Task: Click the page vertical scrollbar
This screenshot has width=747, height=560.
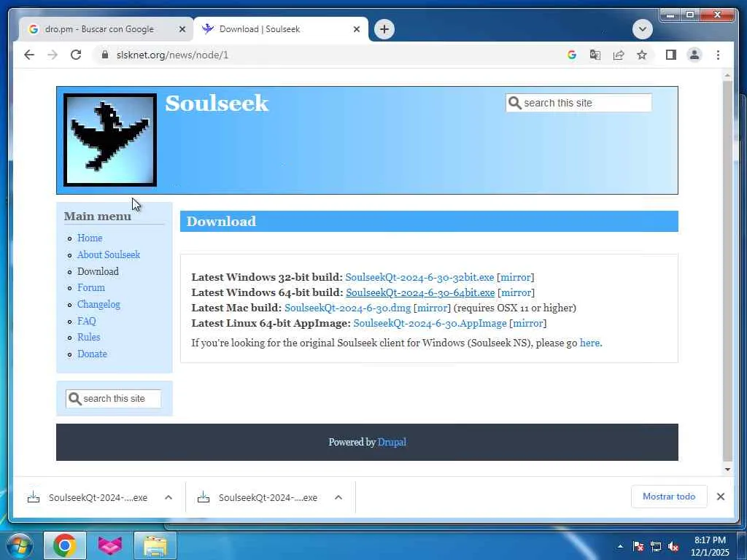Action: point(727,271)
